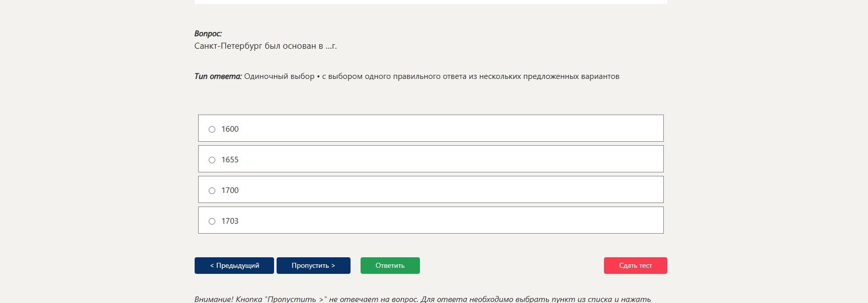Viewport: 868px width, 303px height.
Task: Go back with the Предыдущий button
Action: 234,265
